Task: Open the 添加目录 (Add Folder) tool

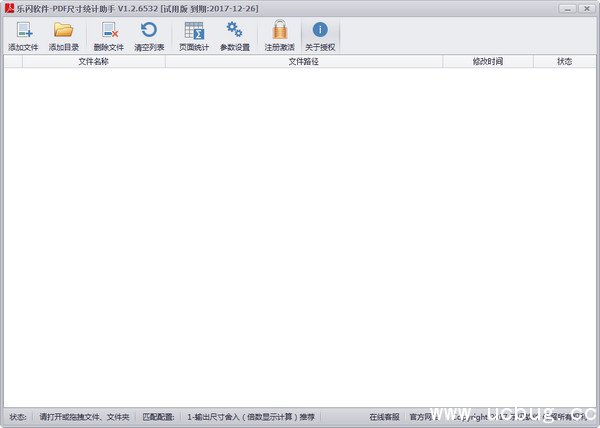Action: pyautogui.click(x=65, y=36)
